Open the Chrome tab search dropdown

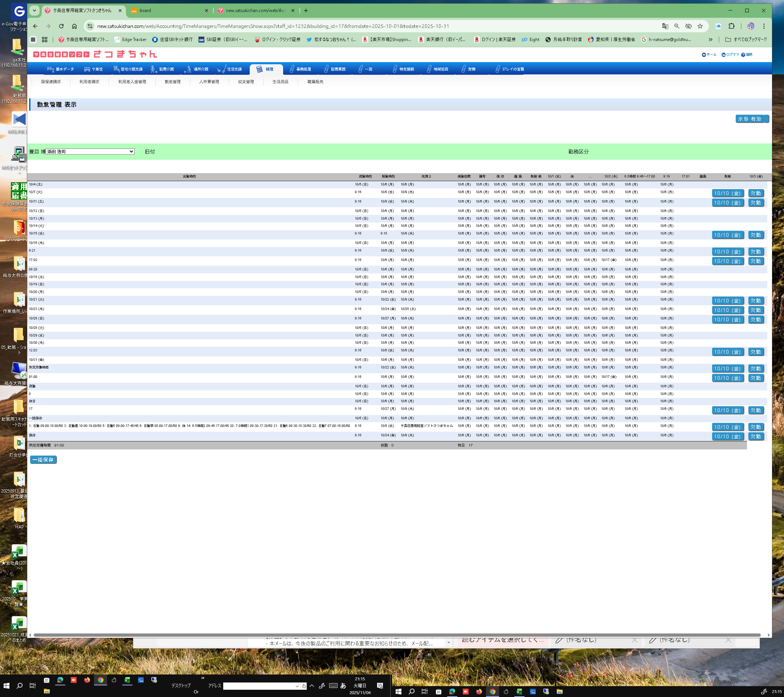click(34, 11)
